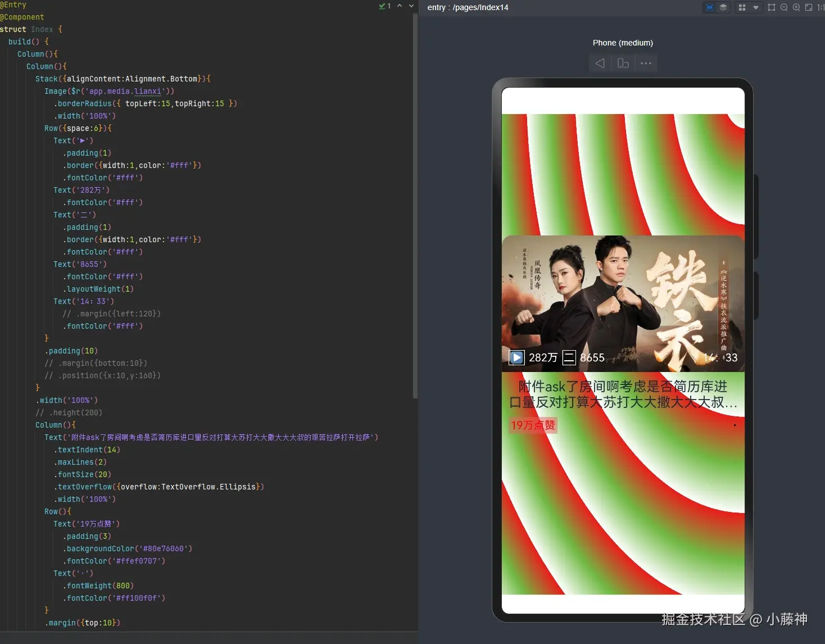This screenshot has height=644, width=825.
Task: Click the entry : /pages/Index14 label
Action: (x=468, y=7)
